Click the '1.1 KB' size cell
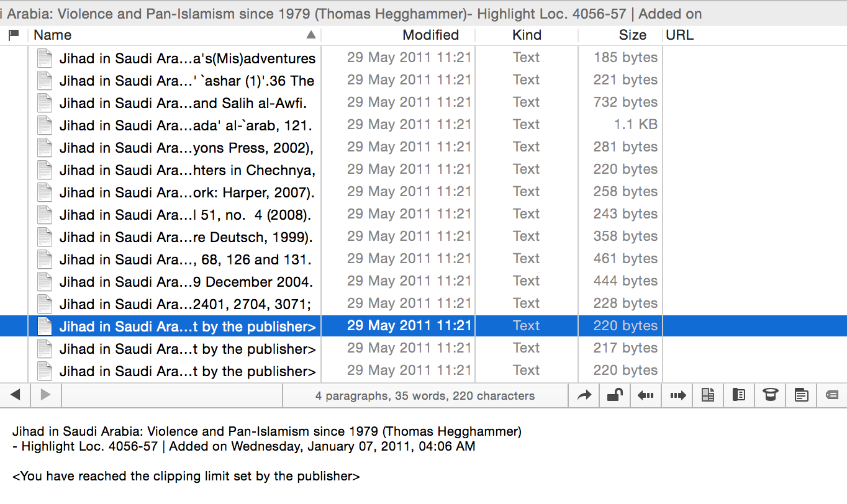 tap(635, 125)
